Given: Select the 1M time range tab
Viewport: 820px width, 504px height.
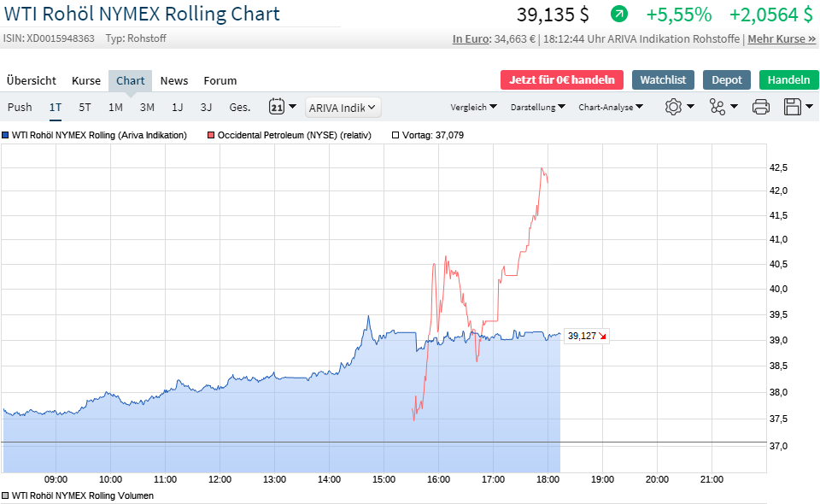Looking at the screenshot, I should (114, 107).
